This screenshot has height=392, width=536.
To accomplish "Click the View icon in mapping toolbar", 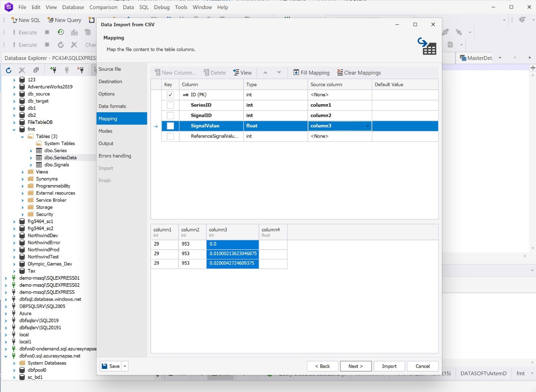I will point(236,72).
